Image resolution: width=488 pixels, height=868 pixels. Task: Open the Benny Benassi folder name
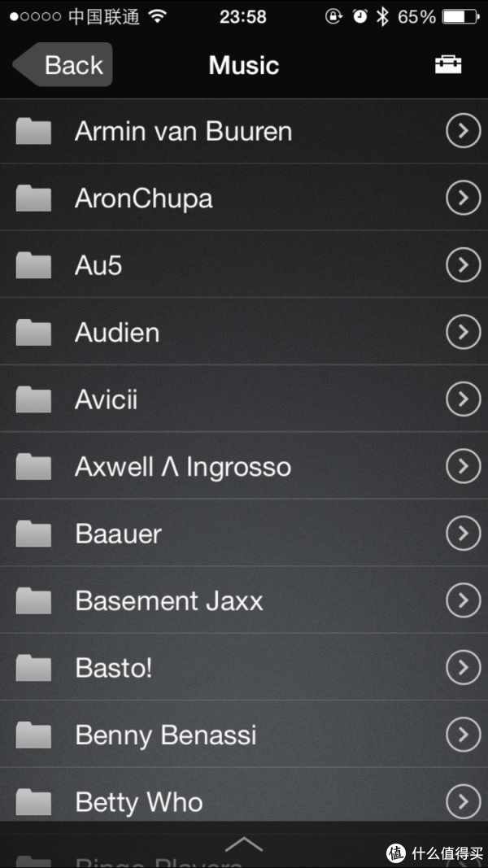point(166,735)
